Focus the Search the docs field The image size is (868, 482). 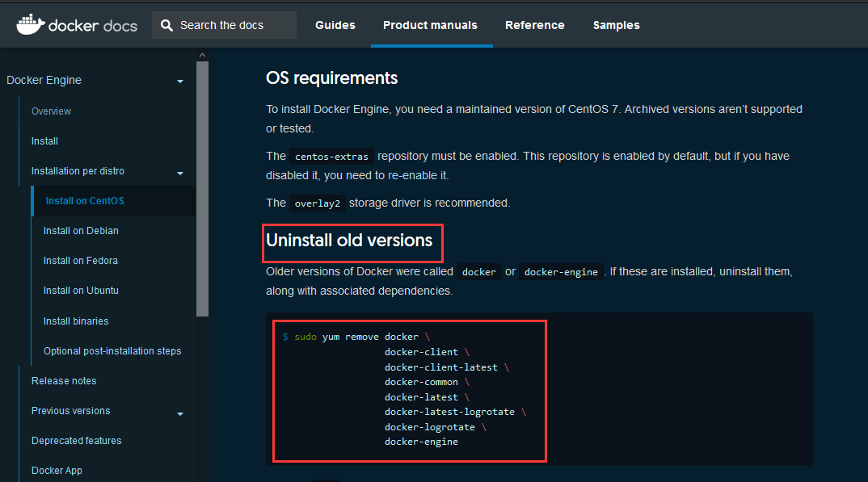(x=224, y=25)
